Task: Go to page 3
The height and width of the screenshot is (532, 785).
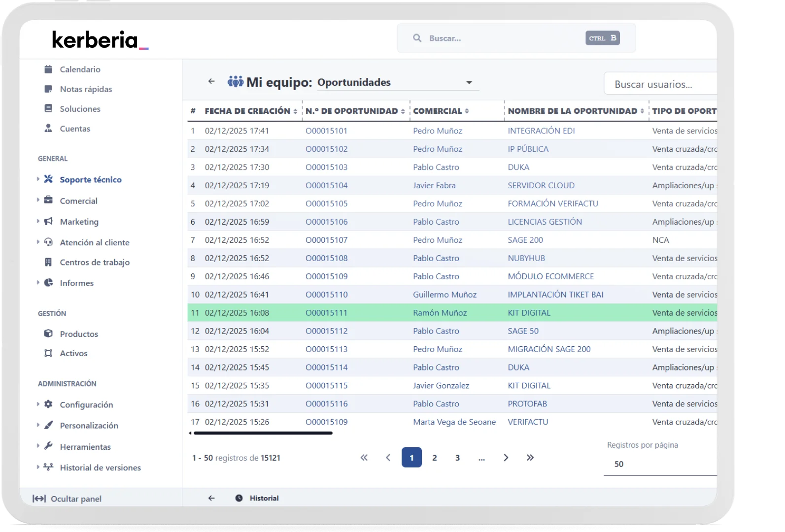Action: (458, 458)
